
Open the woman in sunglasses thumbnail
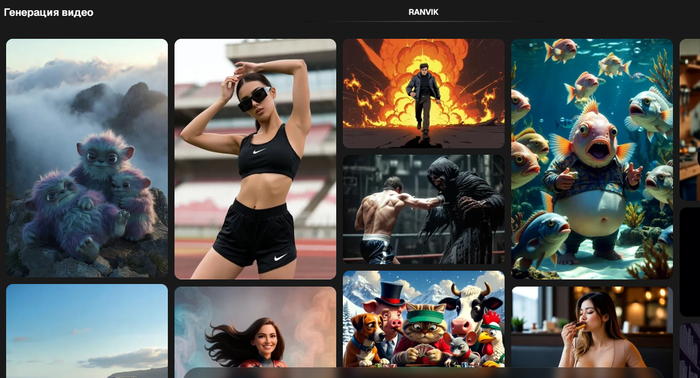pyautogui.click(x=255, y=159)
